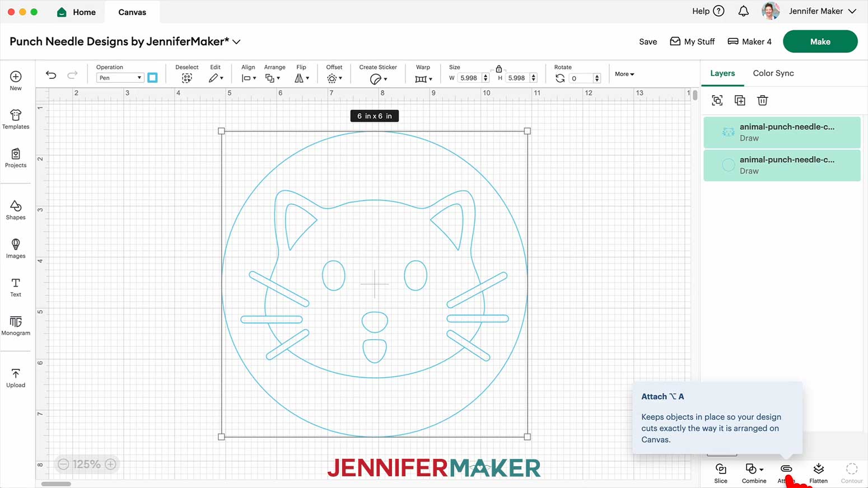Toggle the size aspect ratio lock
Viewport: 868px width, 488px height.
pos(498,68)
